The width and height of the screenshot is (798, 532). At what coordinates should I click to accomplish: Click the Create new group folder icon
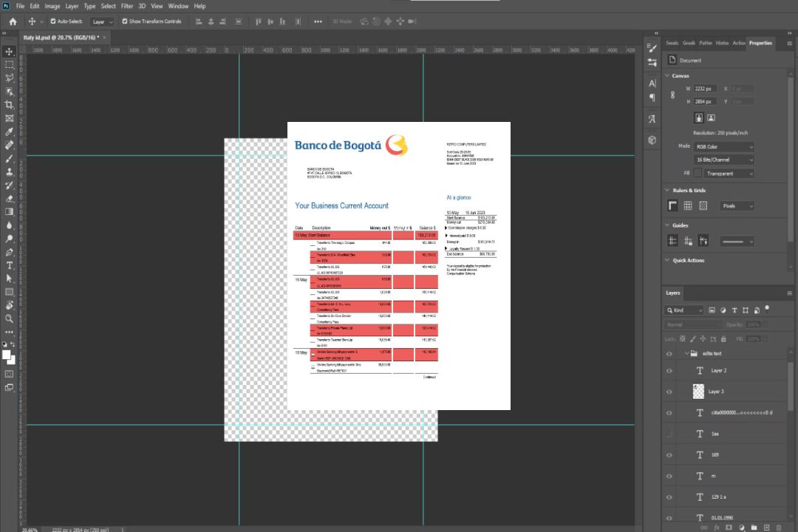pyautogui.click(x=754, y=528)
